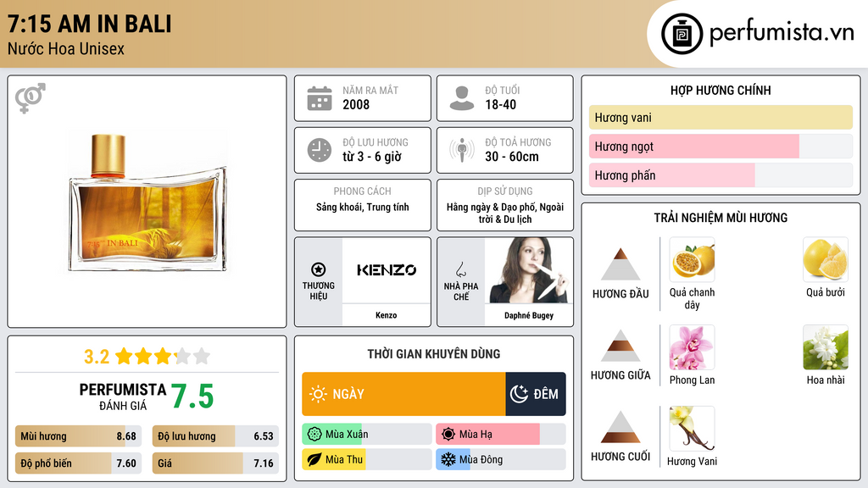Open the Phong Lan orchid image
This screenshot has height=488, width=868.
click(692, 347)
